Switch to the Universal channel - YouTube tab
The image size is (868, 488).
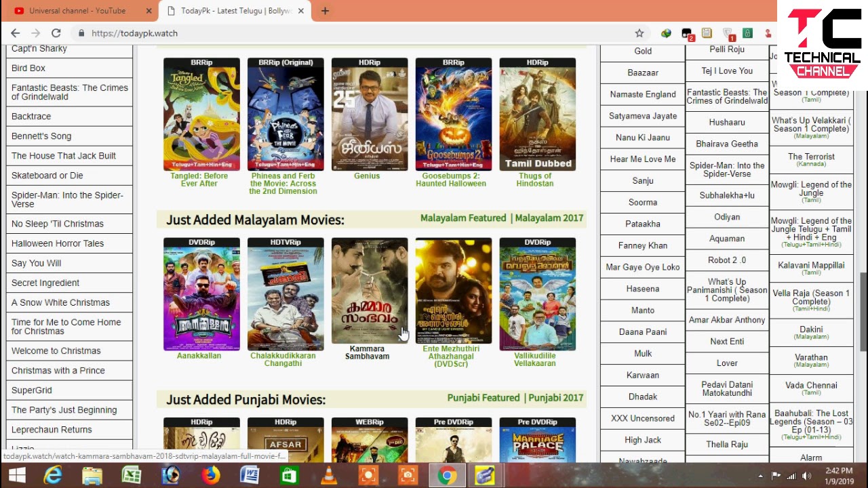pos(79,11)
